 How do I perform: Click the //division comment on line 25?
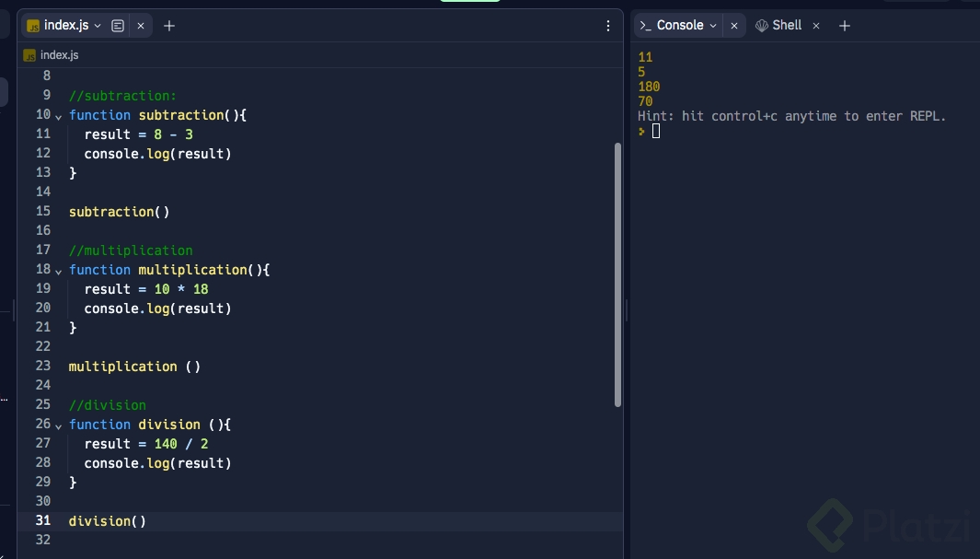[108, 405]
